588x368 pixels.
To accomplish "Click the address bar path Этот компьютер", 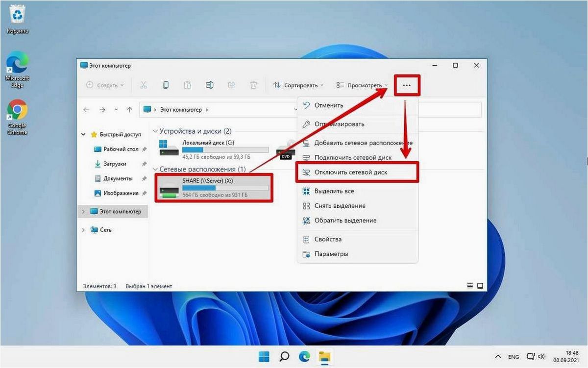I will click(x=181, y=110).
